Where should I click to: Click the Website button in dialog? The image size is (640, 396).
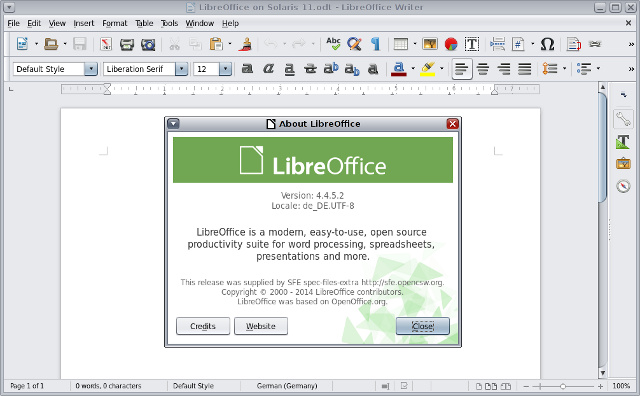[261, 326]
